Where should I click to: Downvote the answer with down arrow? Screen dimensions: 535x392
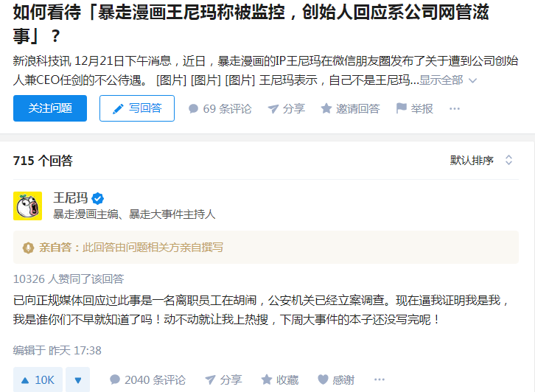(77, 379)
